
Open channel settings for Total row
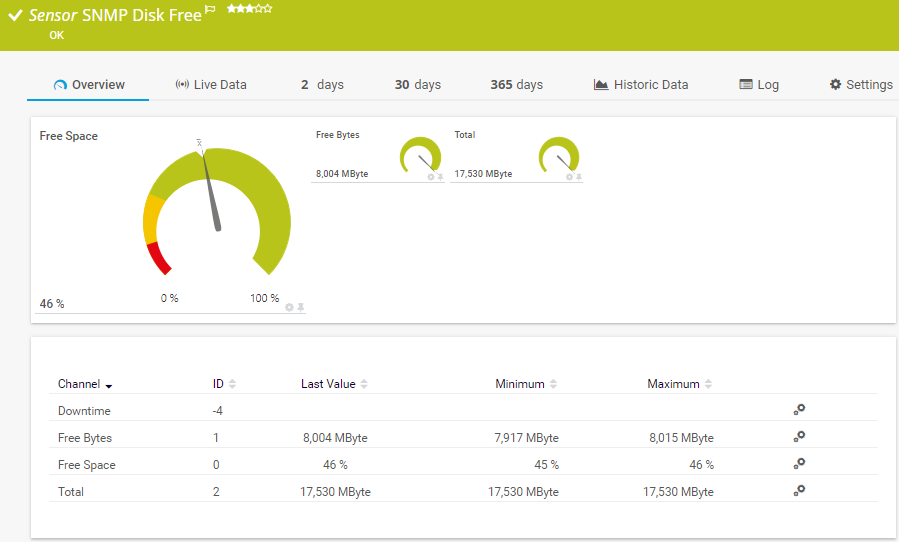(799, 490)
